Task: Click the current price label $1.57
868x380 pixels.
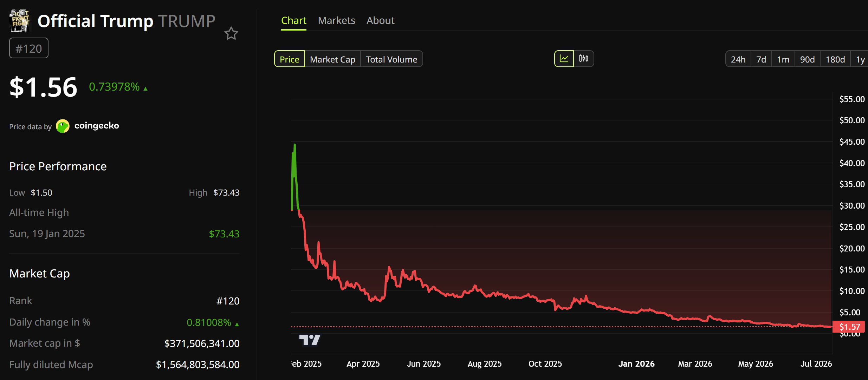Action: [x=849, y=327]
